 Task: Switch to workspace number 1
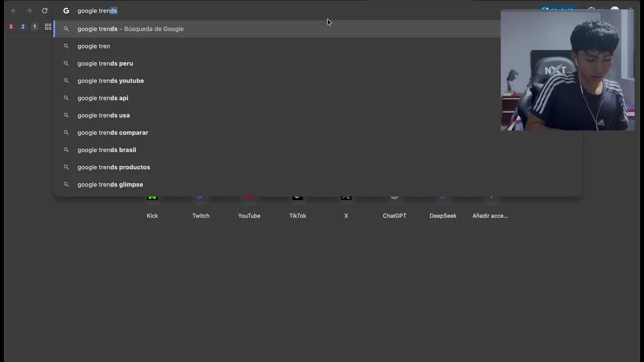coord(35,27)
